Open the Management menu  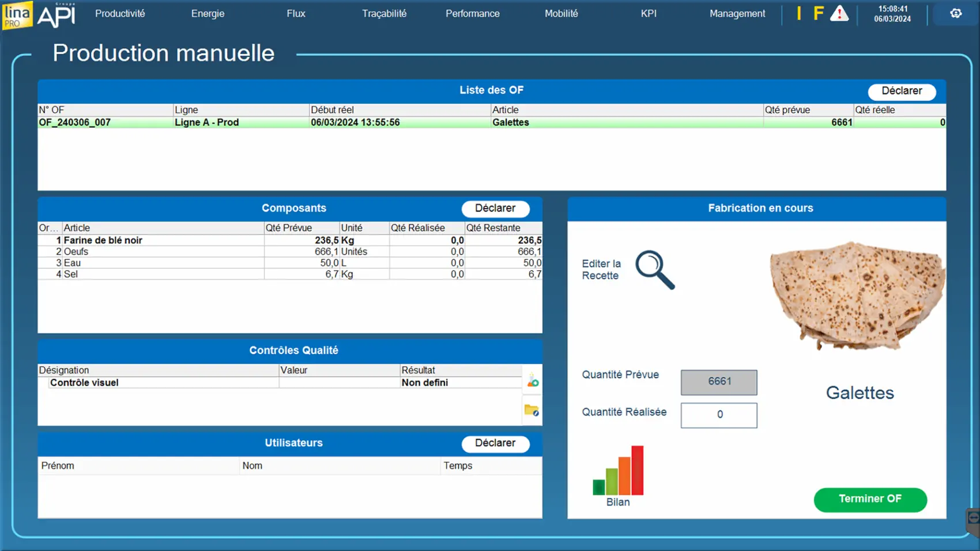pos(737,14)
